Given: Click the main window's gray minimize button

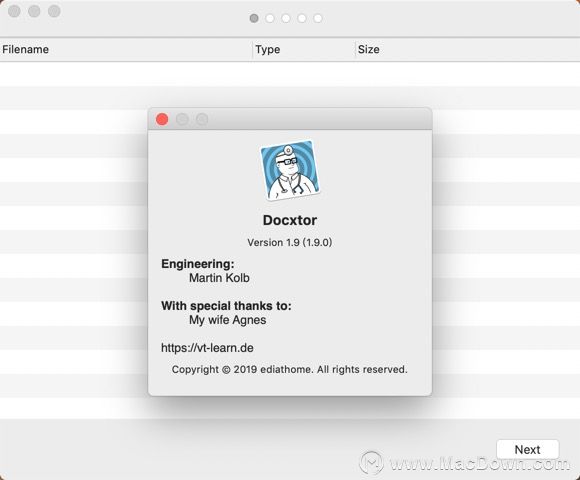Looking at the screenshot, I should (x=34, y=11).
